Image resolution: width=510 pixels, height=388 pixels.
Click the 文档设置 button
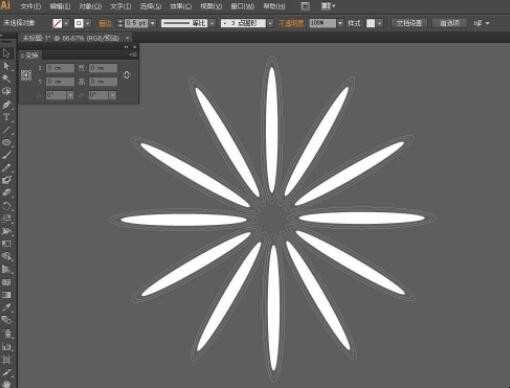(x=409, y=23)
